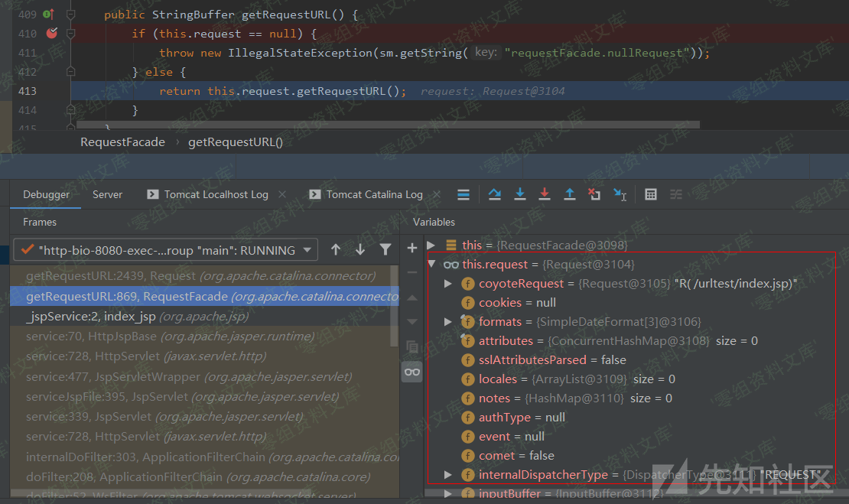
Task: Click the Step Over debugger icon
Action: tap(495, 194)
